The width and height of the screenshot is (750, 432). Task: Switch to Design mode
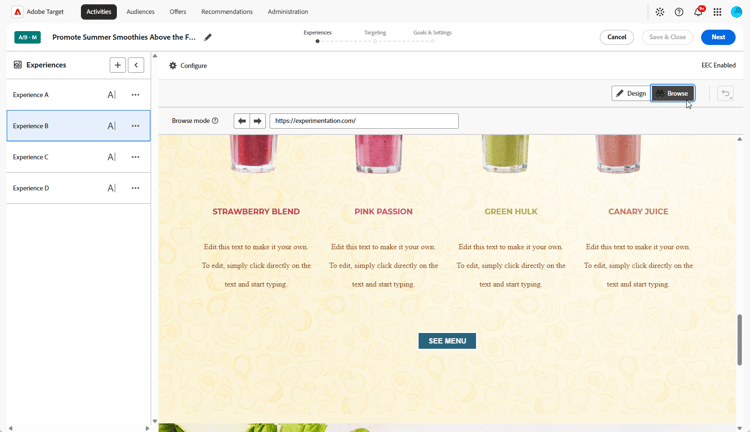(x=630, y=93)
